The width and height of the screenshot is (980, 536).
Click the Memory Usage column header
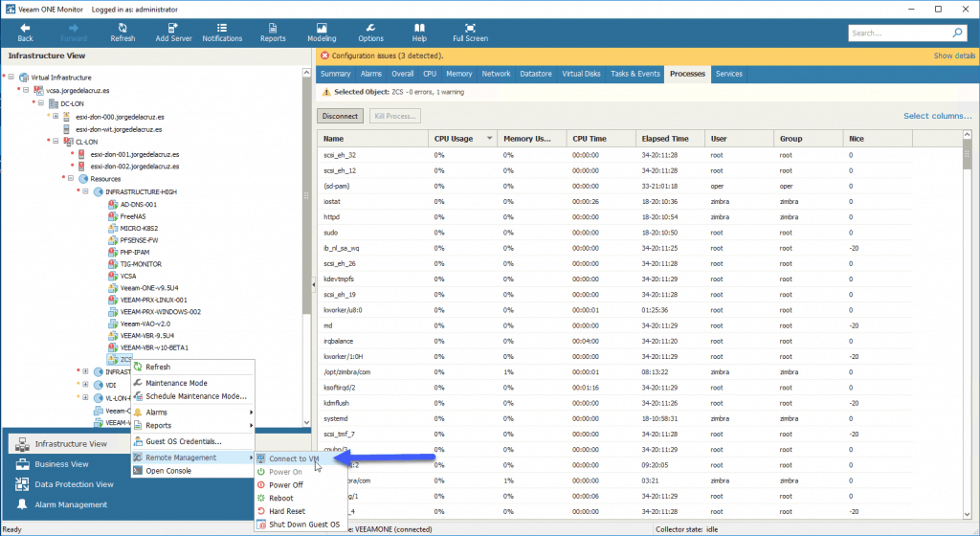click(532, 139)
